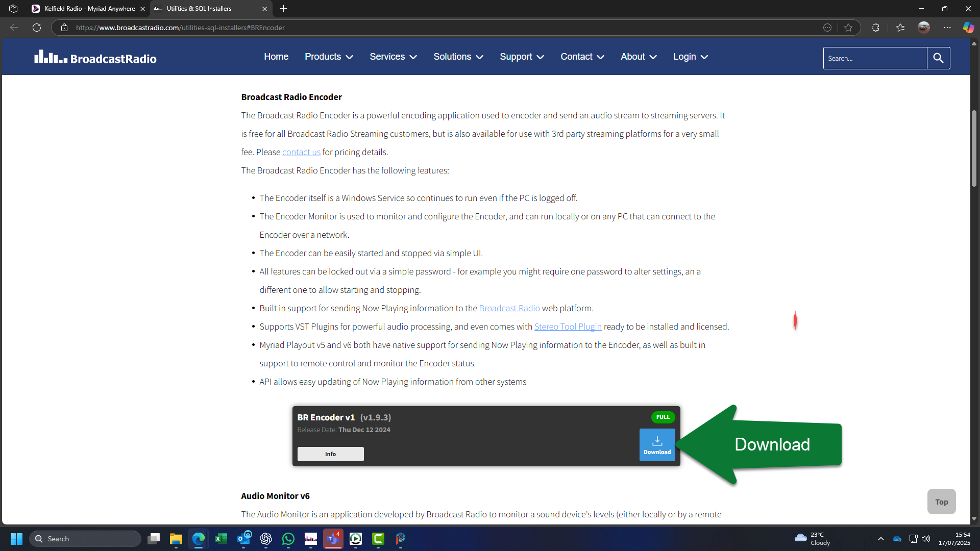Expand the Login dropdown menu
This screenshot has width=980, height=551.
(691, 57)
